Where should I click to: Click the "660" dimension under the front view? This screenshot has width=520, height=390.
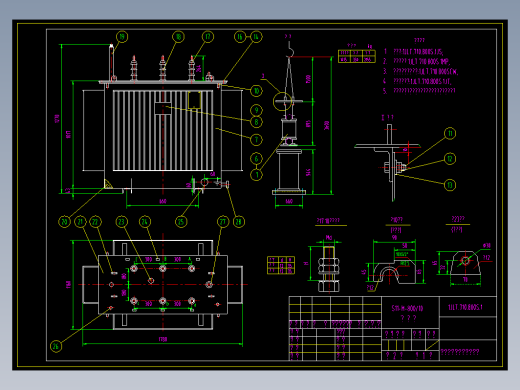[x=163, y=201]
